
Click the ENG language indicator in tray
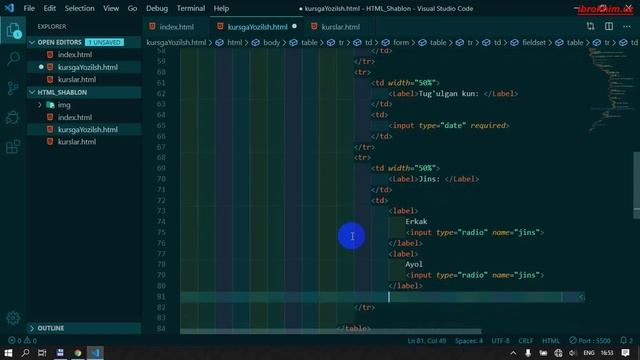click(589, 353)
